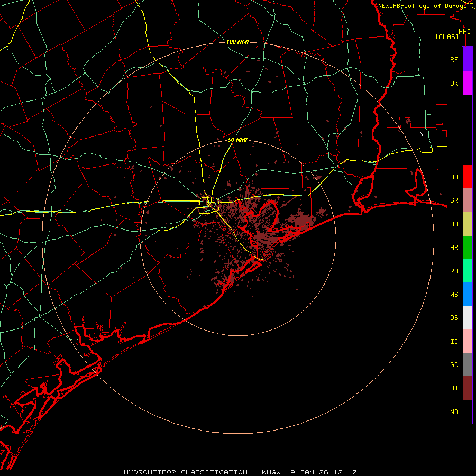Click the HA red legend swatch
The height and width of the screenshot is (476, 476).
467,177
